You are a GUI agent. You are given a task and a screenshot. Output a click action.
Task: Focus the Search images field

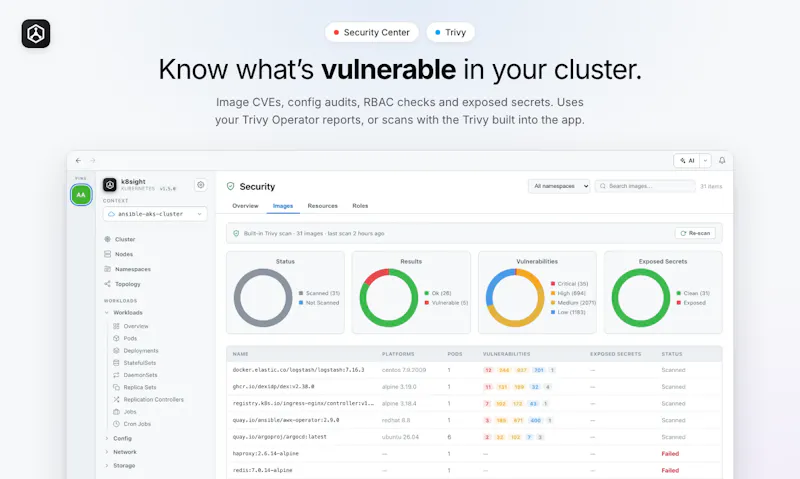(x=645, y=186)
